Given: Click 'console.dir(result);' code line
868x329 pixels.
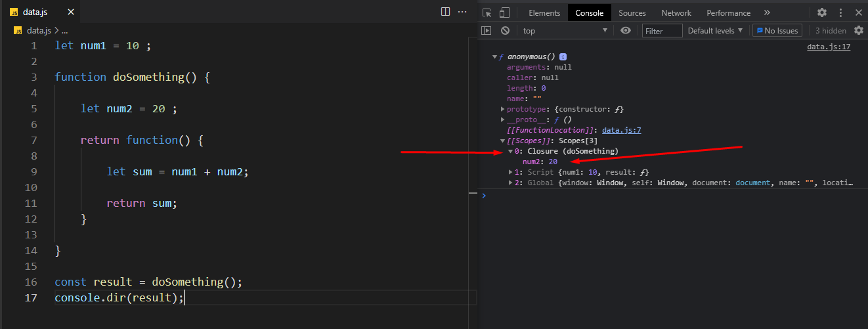Looking at the screenshot, I should pyautogui.click(x=120, y=297).
